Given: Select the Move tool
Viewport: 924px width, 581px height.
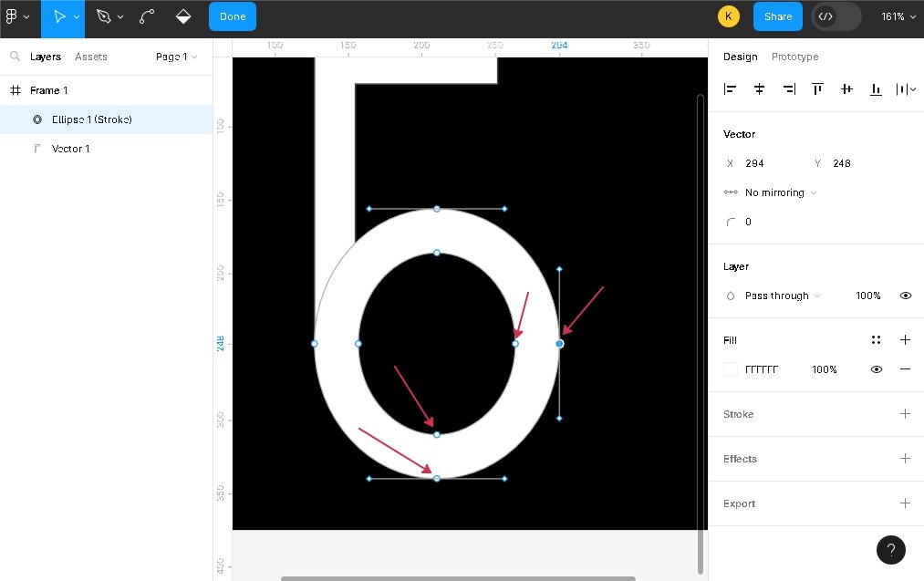Looking at the screenshot, I should tap(58, 16).
